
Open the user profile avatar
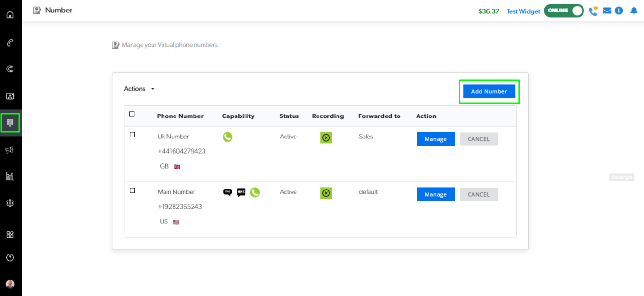click(x=10, y=284)
